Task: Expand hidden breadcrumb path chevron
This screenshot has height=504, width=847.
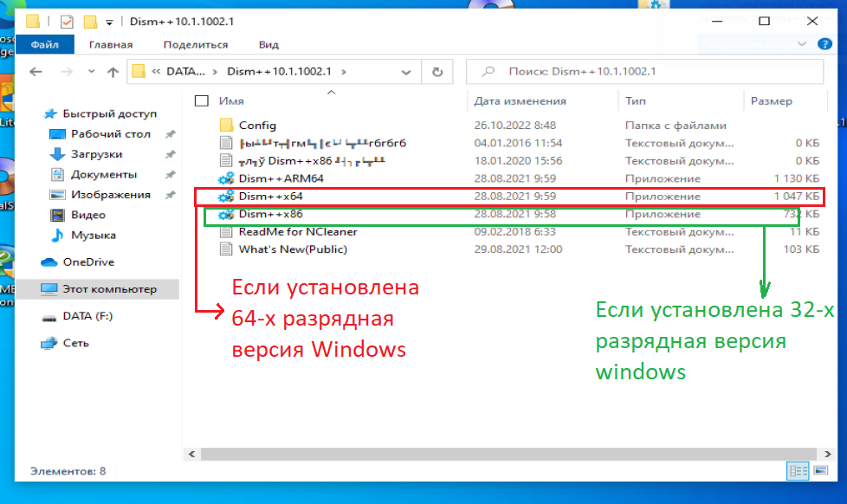Action: 156,71
